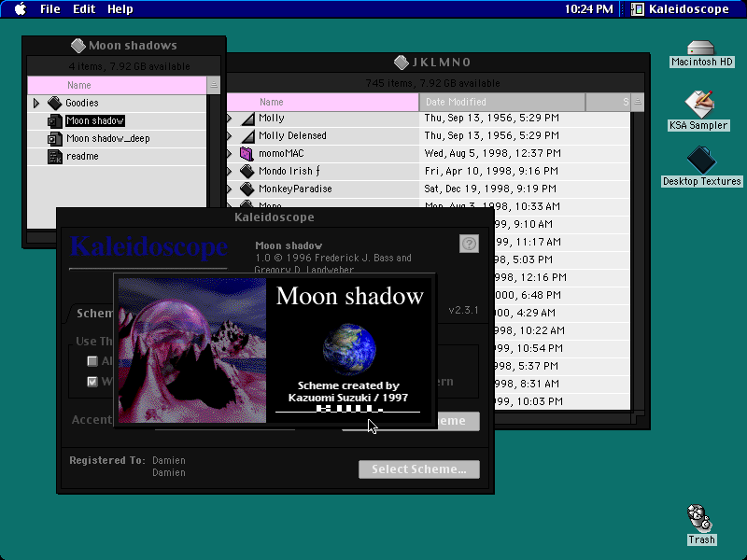This screenshot has width=747, height=560.
Task: Click the Moon shadow landscape preview image
Action: coord(192,351)
